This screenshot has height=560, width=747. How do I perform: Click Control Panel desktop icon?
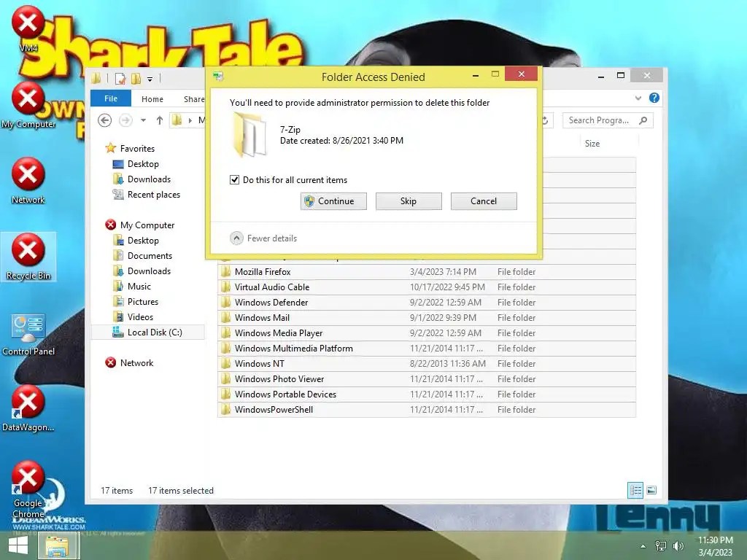pyautogui.click(x=28, y=335)
